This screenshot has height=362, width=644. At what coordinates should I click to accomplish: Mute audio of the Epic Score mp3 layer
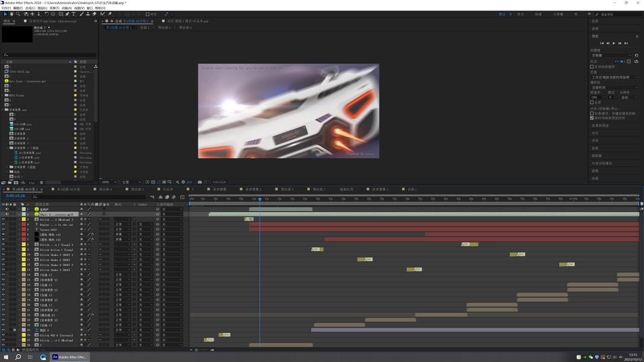click(7, 214)
